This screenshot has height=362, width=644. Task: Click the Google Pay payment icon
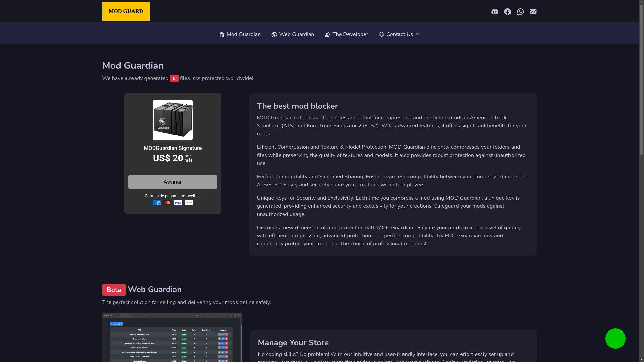tap(189, 203)
